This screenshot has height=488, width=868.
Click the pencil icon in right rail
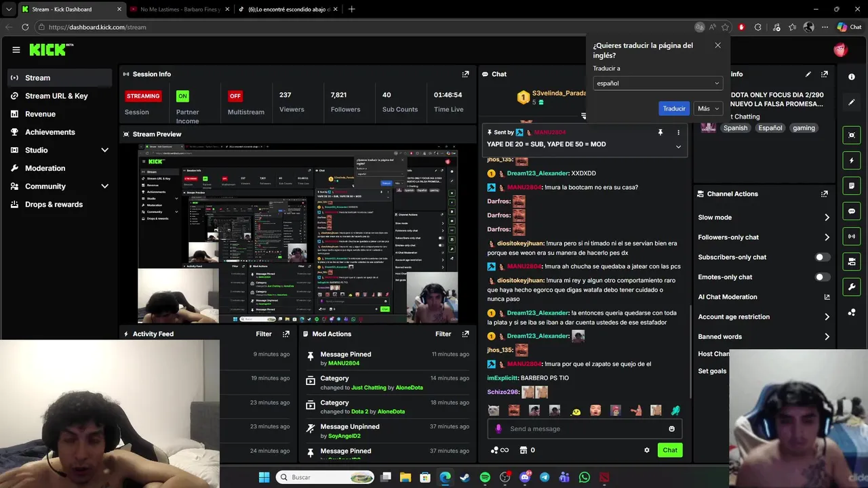[x=852, y=102]
